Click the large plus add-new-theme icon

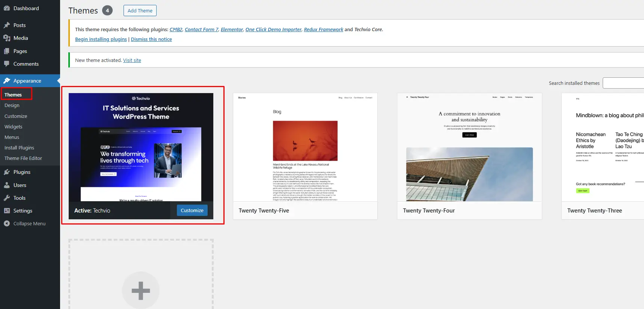coord(141,290)
